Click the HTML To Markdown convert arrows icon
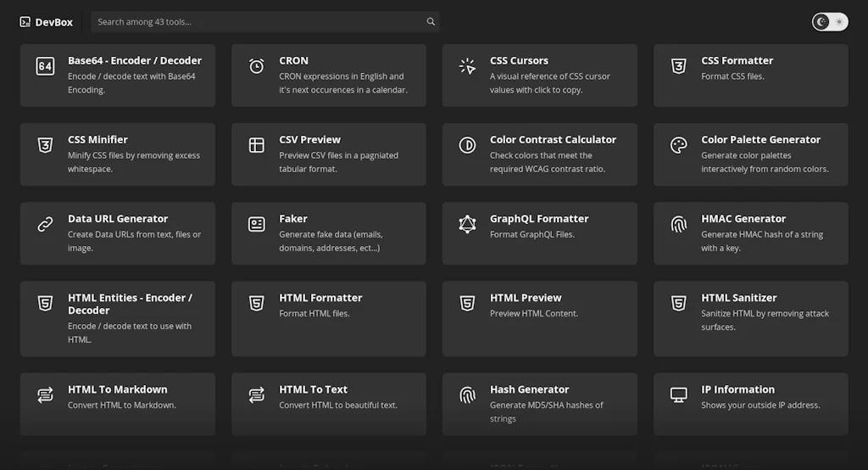The image size is (868, 470). click(x=46, y=394)
